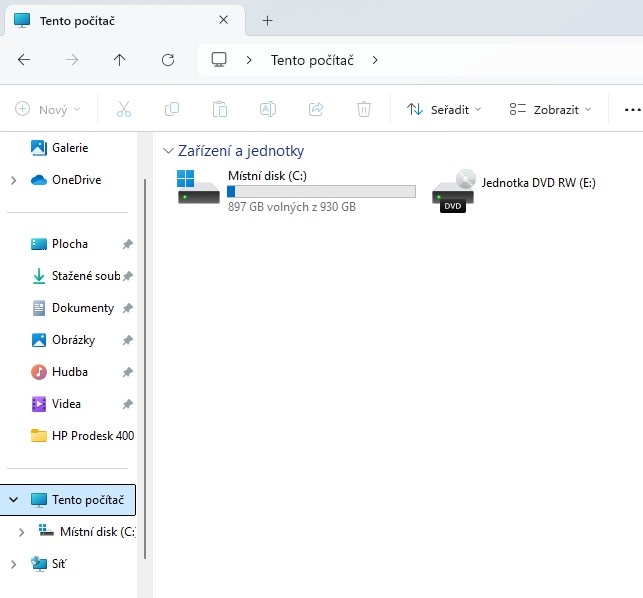Open HP Prodesk 400 folder
Viewport: 643px width, 598px height.
point(93,436)
